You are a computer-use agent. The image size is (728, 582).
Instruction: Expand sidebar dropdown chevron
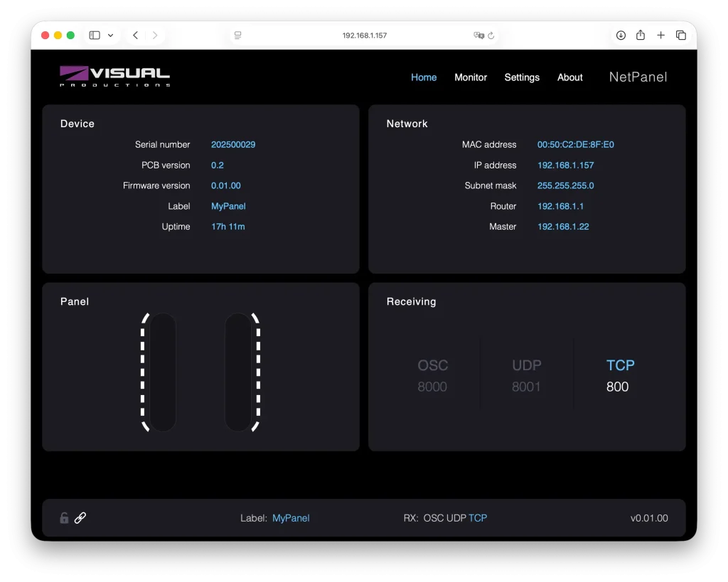click(x=110, y=36)
